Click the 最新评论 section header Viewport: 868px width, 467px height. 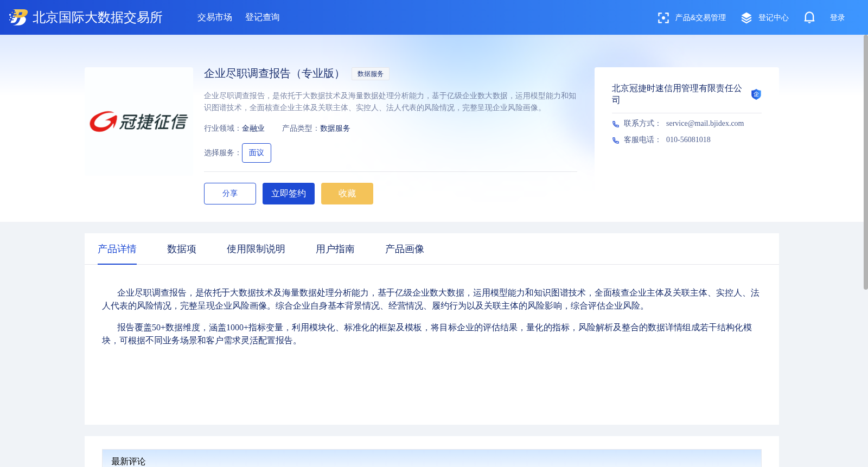click(432, 458)
